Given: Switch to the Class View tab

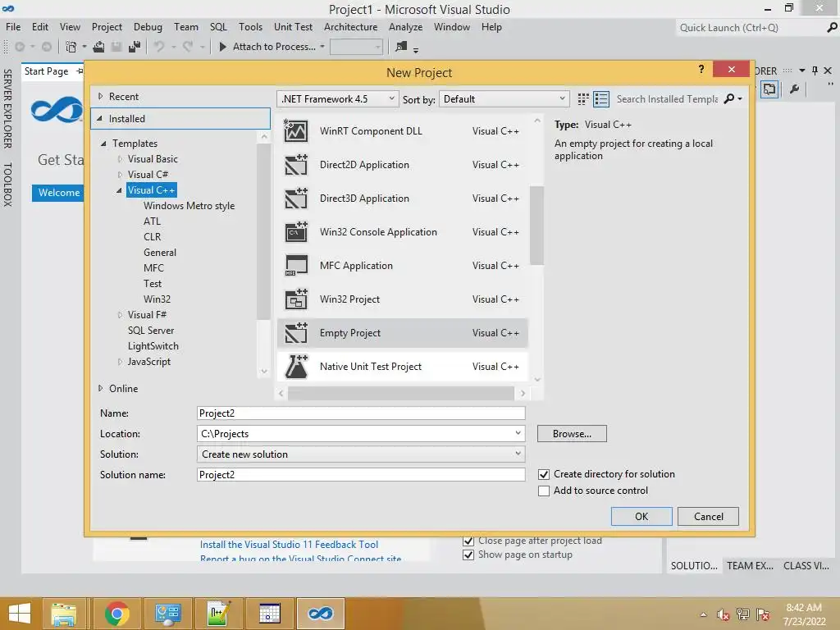Looking at the screenshot, I should point(806,566).
